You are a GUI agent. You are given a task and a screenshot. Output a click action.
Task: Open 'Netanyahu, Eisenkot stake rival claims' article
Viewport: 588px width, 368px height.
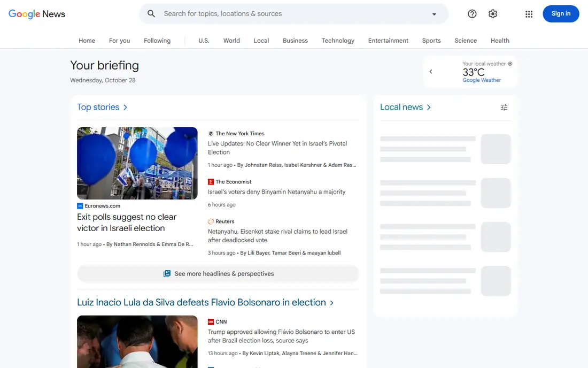coord(277,235)
